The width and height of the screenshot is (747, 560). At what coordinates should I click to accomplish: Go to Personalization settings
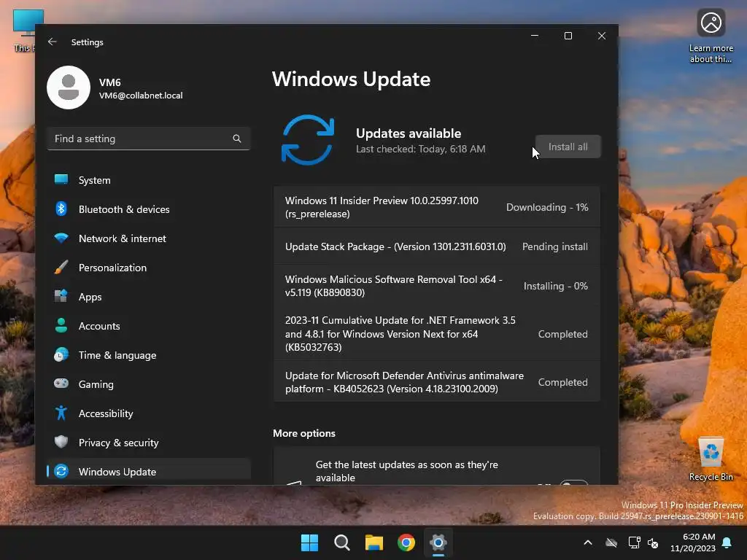[149, 268]
